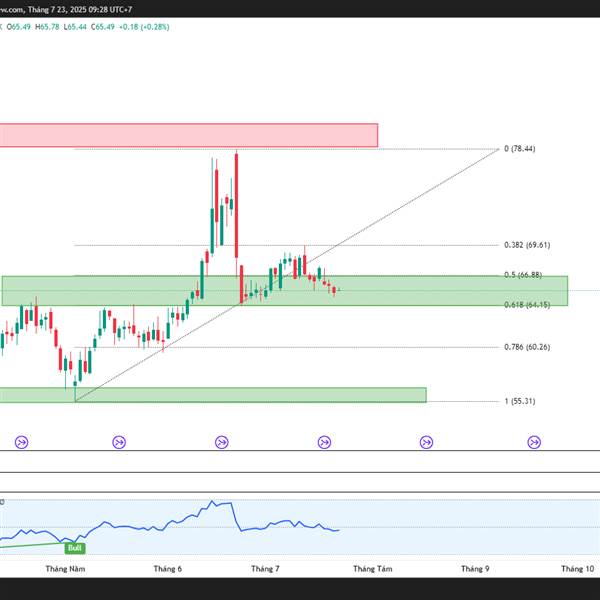Click the rightmost purple event icon above Tháng 10
The height and width of the screenshot is (600, 600).
[534, 442]
